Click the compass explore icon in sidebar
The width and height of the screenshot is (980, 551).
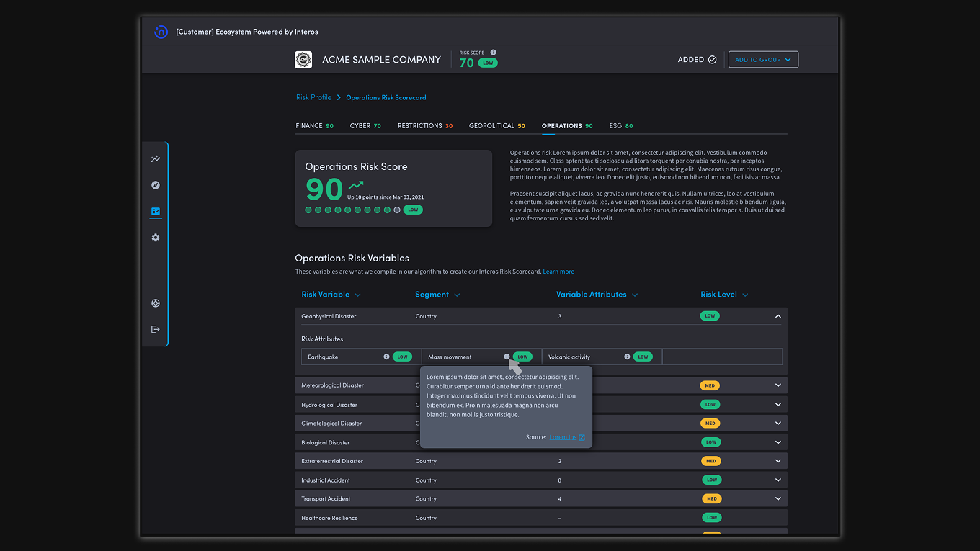coord(156,185)
